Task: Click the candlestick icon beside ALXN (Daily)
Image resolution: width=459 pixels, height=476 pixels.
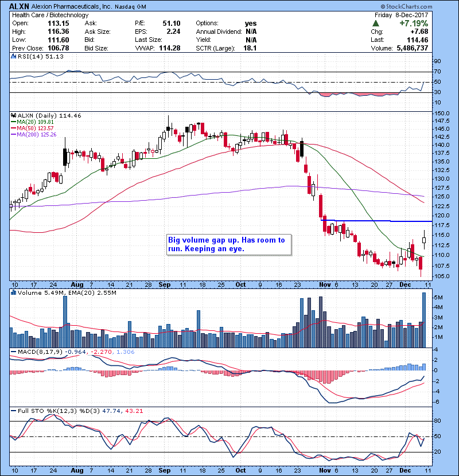Action: click(14, 115)
